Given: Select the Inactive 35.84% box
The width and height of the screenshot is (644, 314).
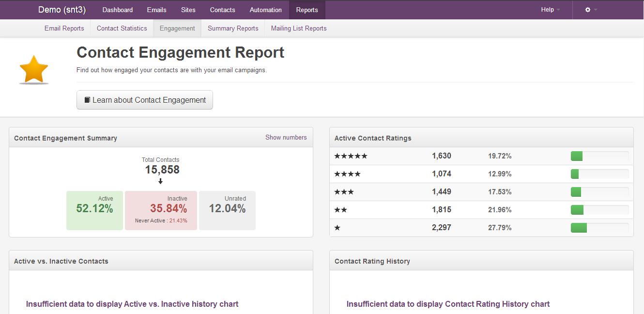Looking at the screenshot, I should [161, 210].
